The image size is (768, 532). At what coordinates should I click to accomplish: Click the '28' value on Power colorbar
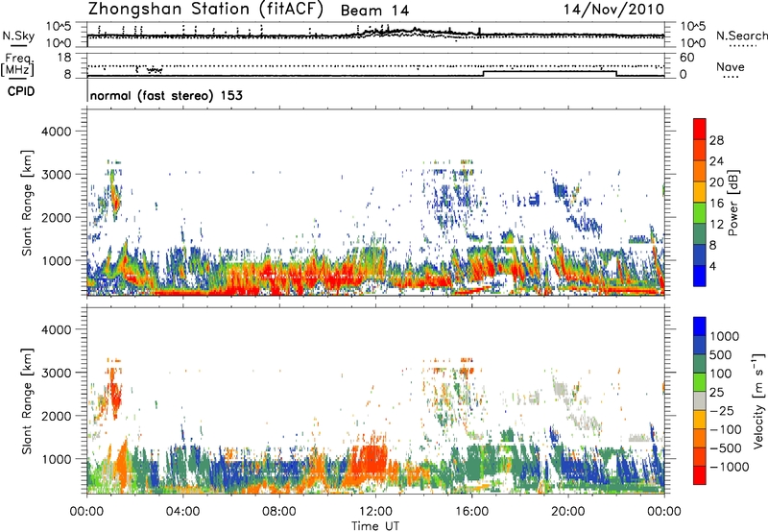tap(716, 140)
